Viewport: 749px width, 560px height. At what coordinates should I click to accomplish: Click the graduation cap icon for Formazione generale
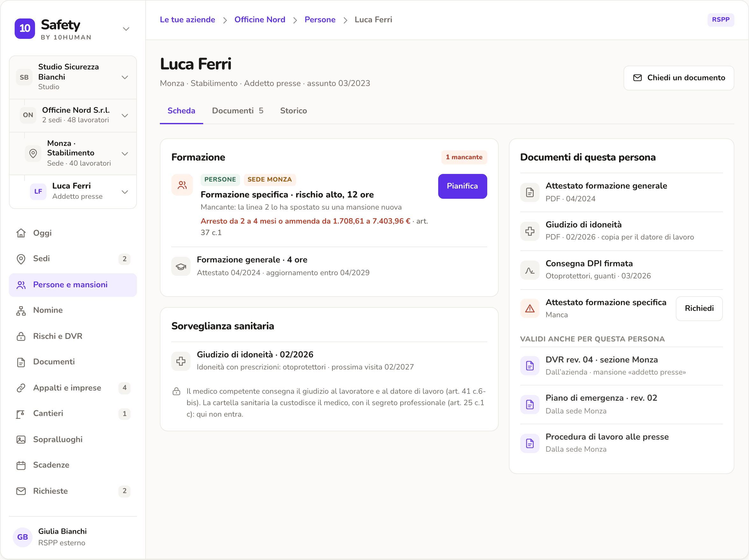[x=181, y=266]
